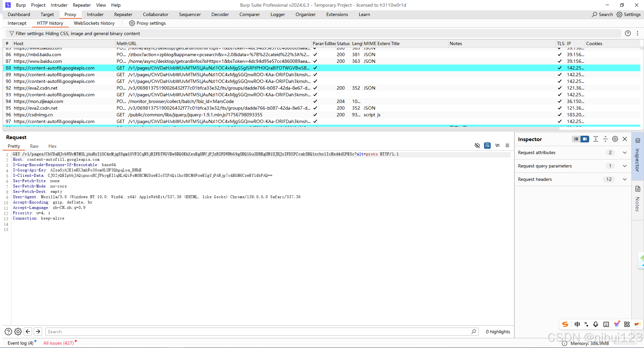Click the memory info icon
The height and width of the screenshot is (348, 644).
565,343
